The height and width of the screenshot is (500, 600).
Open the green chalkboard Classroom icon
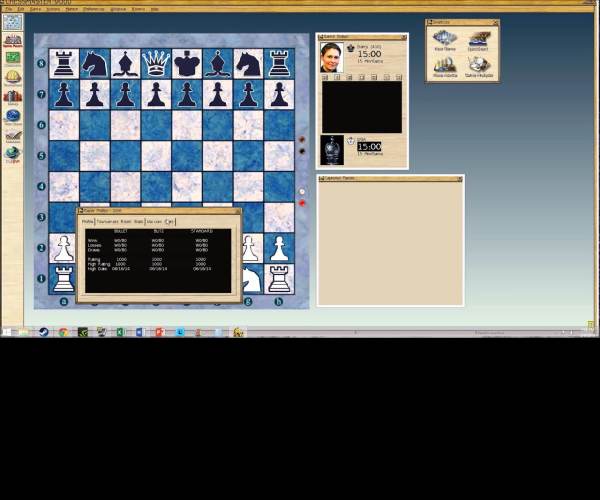click(x=13, y=59)
